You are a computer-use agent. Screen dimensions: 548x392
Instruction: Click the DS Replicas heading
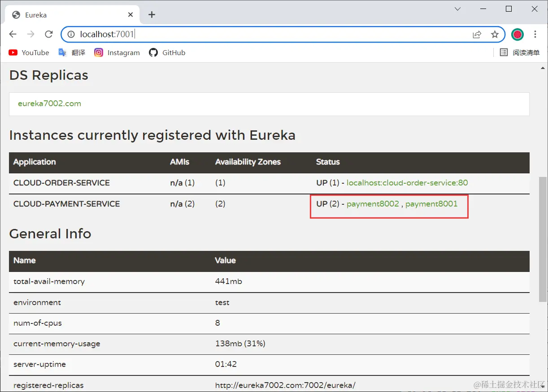(48, 75)
